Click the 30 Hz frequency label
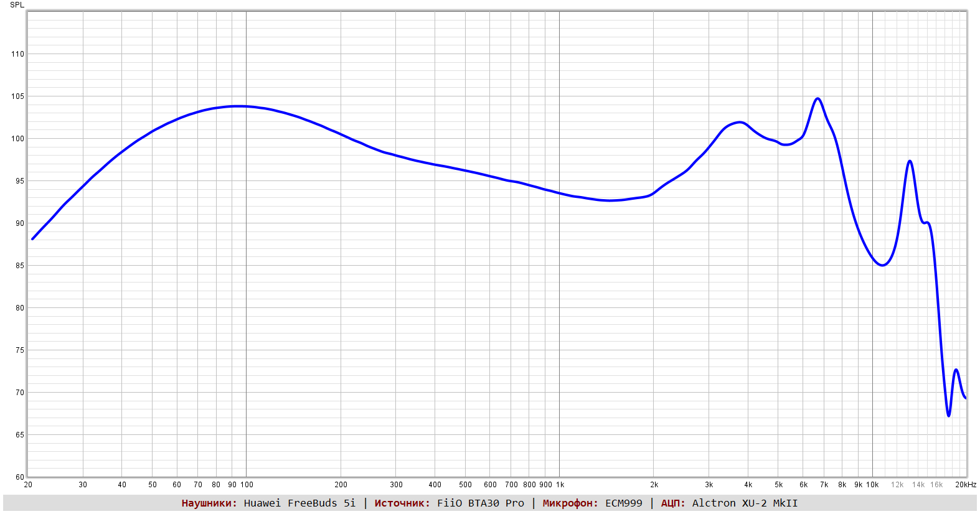980x514 pixels. (x=83, y=485)
